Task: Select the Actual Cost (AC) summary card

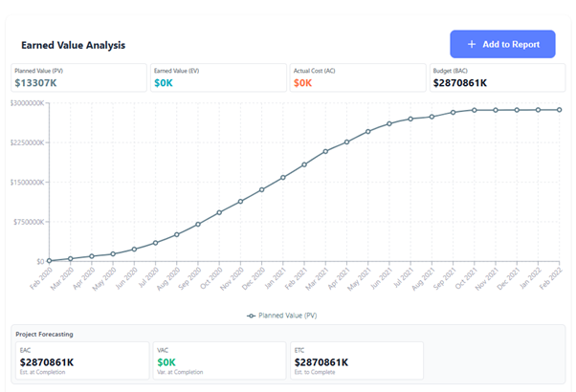Action: point(358,77)
